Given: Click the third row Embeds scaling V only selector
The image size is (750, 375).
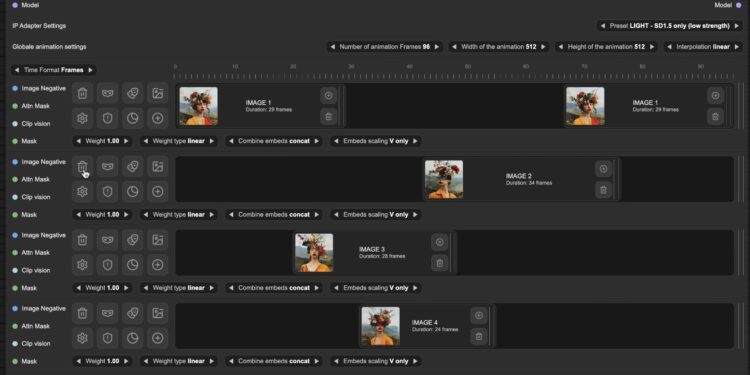Looking at the screenshot, I should point(376,288).
